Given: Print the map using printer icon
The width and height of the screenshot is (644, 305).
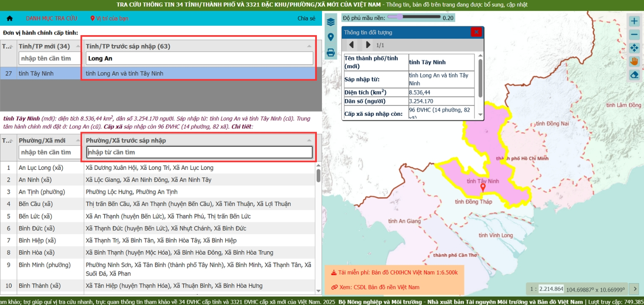Looking at the screenshot, I should [x=331, y=53].
